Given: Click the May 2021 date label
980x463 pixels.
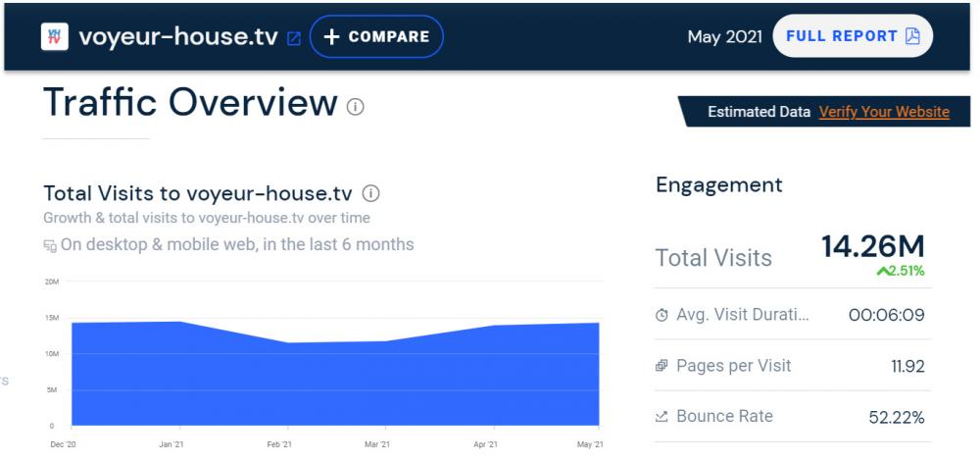Looking at the screenshot, I should pos(723,37).
